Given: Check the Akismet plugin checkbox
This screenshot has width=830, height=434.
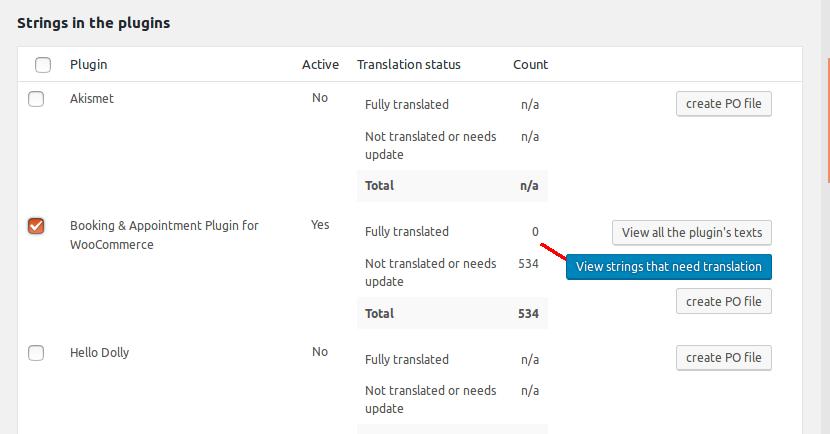Looking at the screenshot, I should (36, 99).
